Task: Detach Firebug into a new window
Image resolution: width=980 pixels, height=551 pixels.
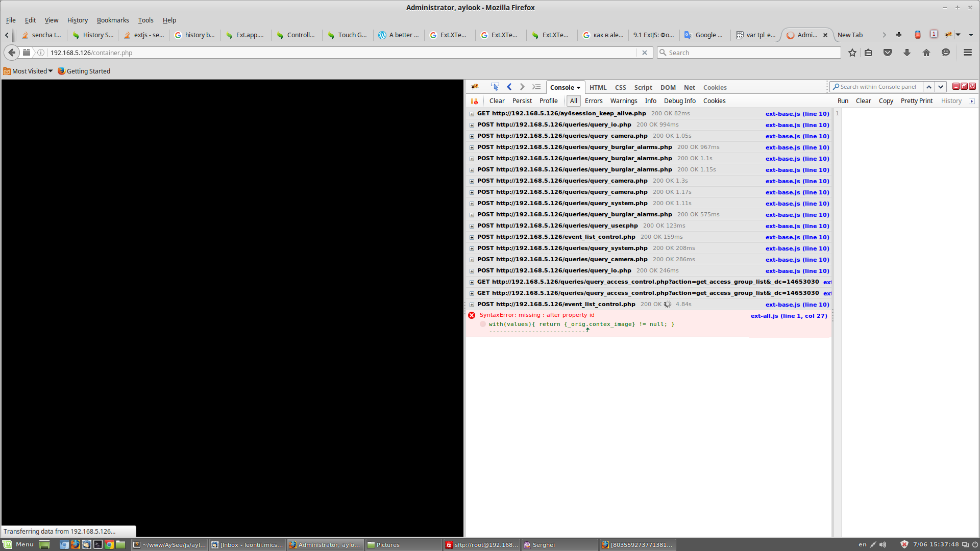Action: 964,86
